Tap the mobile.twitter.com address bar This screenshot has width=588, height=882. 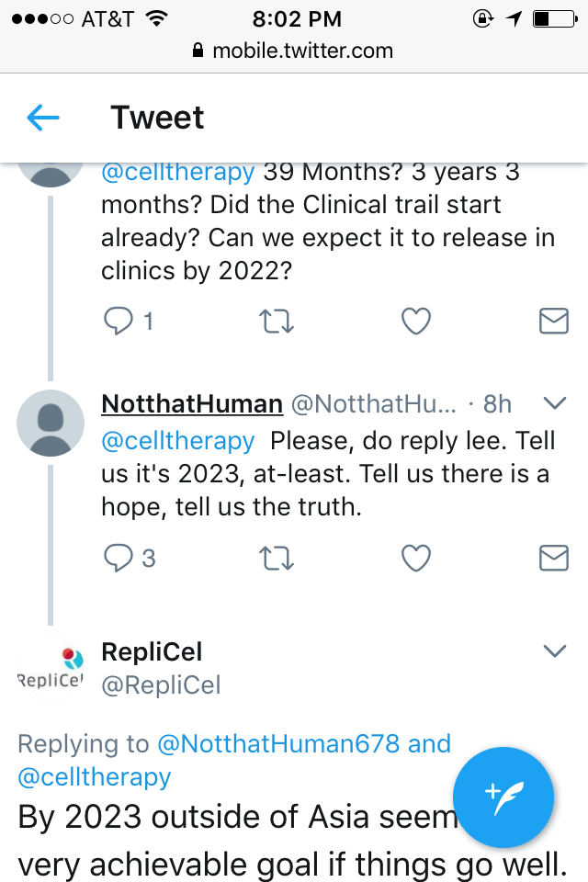pyautogui.click(x=294, y=51)
